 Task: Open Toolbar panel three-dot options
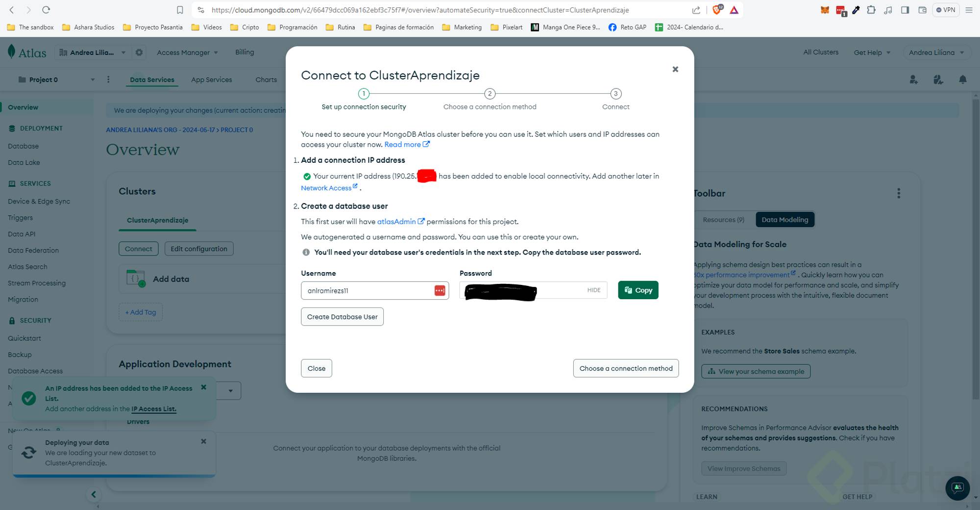tap(899, 193)
